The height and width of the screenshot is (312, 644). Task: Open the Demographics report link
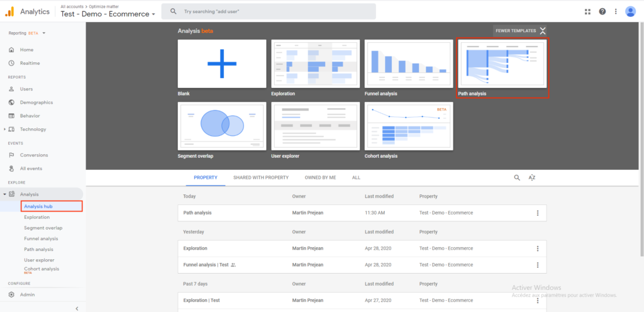tap(36, 103)
